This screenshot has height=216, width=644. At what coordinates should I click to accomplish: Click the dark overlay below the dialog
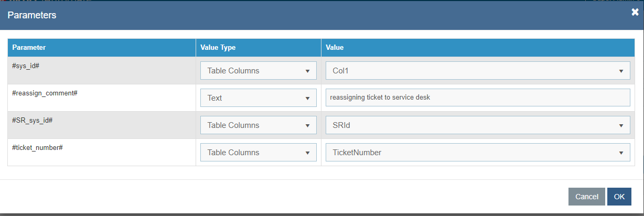315,214
